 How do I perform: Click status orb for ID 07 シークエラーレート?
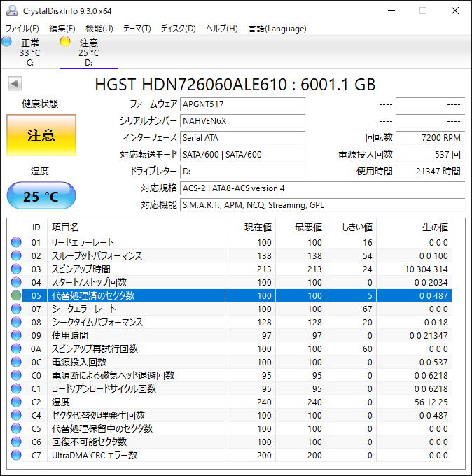(x=16, y=309)
